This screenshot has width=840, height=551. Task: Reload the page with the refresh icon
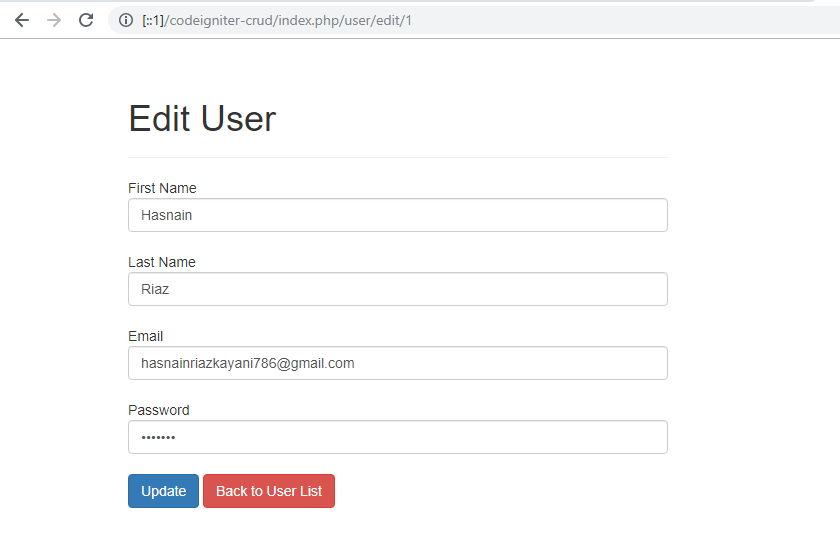pyautogui.click(x=86, y=20)
